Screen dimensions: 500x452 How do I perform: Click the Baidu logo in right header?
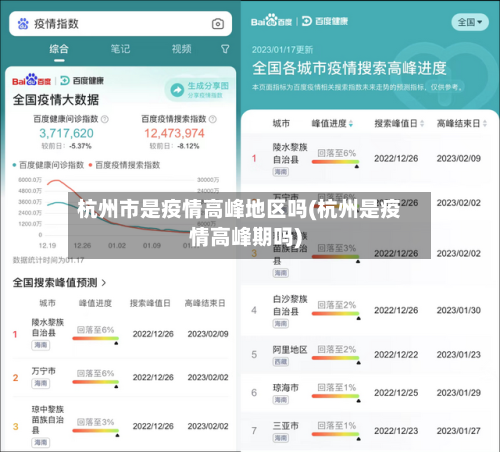(271, 21)
